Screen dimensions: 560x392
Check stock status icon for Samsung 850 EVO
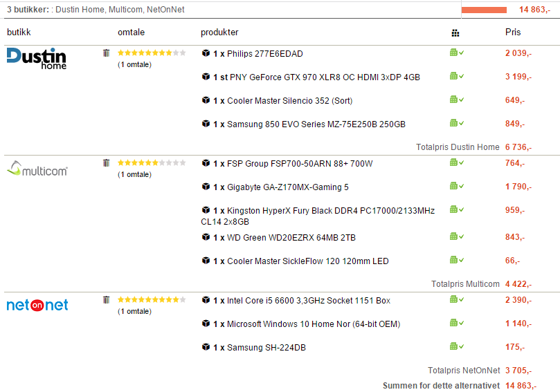(457, 123)
